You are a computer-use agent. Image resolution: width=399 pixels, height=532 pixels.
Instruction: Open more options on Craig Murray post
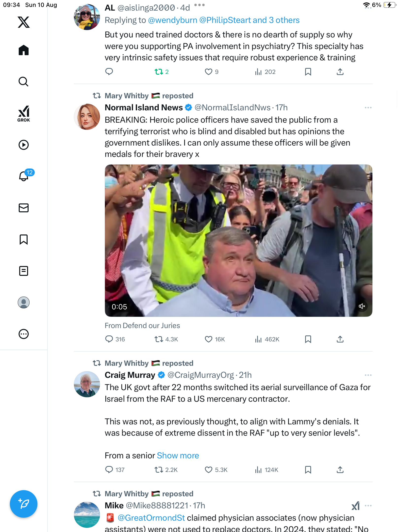click(x=368, y=375)
